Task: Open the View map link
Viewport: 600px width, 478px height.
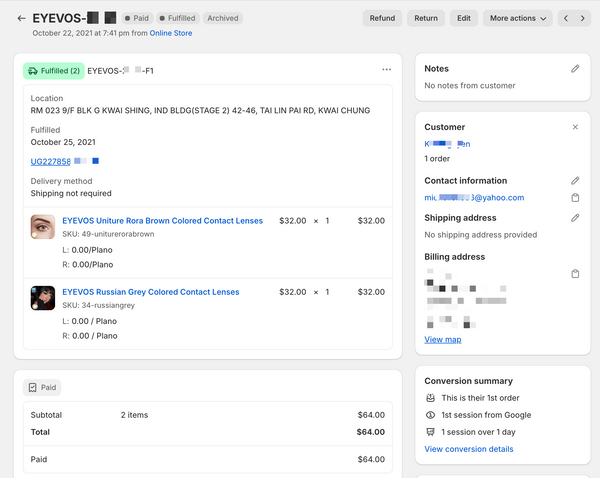Action: point(442,339)
